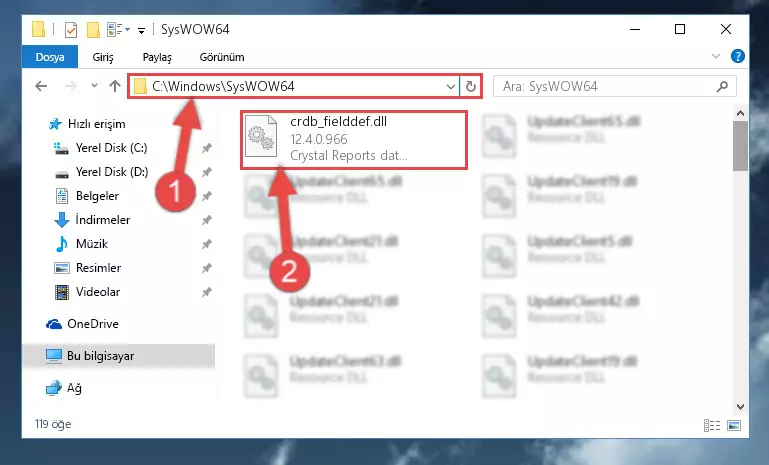Refresh the SysWOW64 folder view

click(x=470, y=86)
